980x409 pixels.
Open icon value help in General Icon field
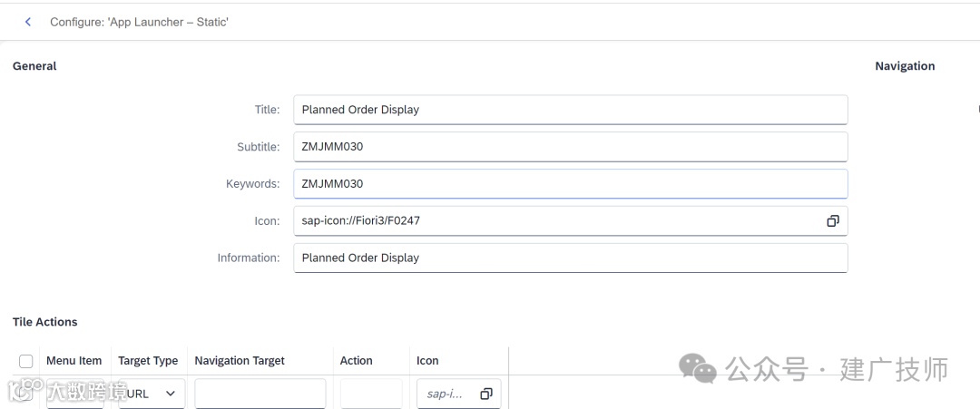click(x=832, y=220)
